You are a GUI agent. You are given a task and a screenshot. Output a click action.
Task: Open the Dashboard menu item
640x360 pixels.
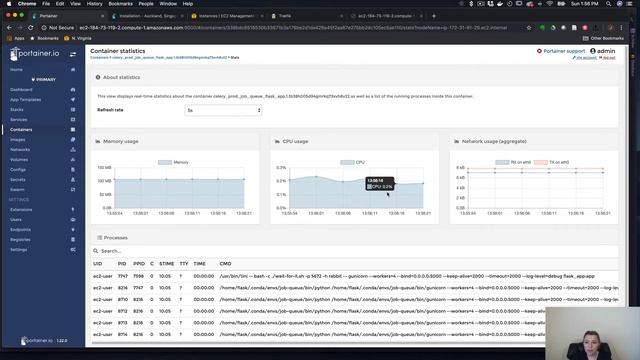click(x=21, y=90)
